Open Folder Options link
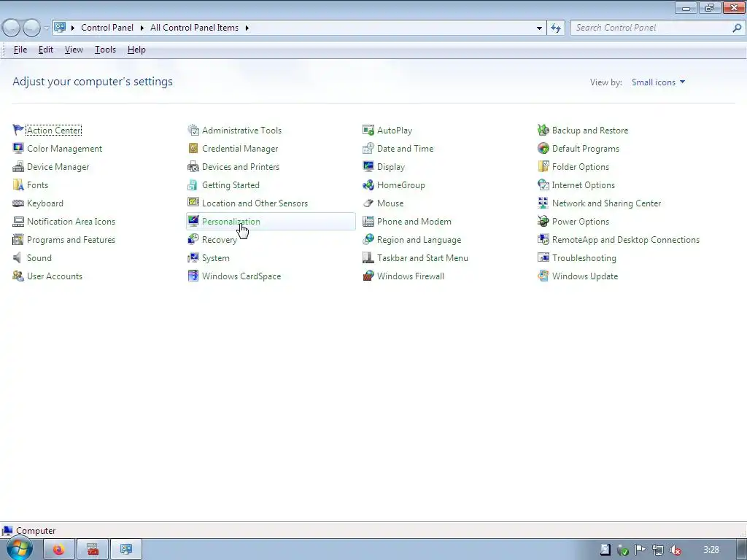Screen dimensions: 747x560 (x=580, y=167)
